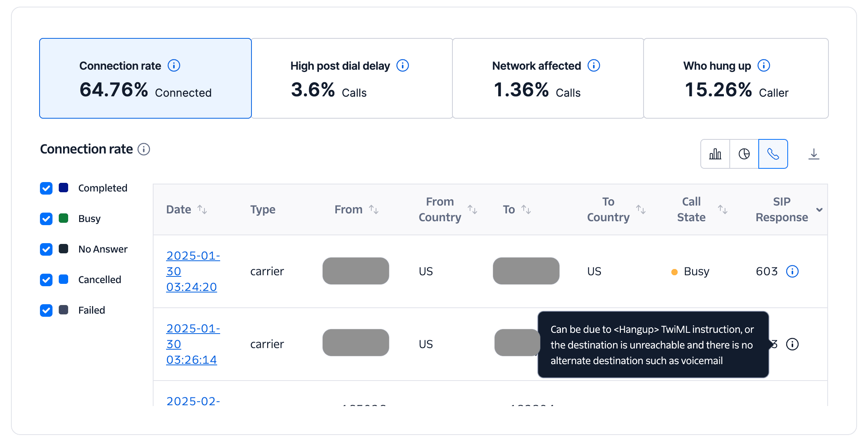The height and width of the screenshot is (444, 868).
Task: Sort by the To Country column
Action: click(x=641, y=209)
